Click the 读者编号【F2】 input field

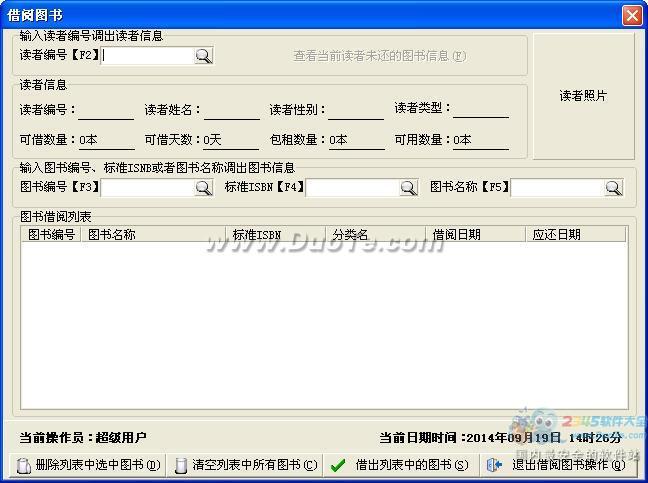coord(147,57)
